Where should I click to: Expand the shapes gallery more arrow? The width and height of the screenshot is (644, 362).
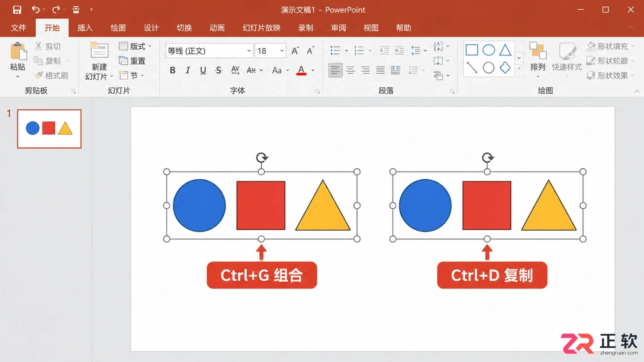pos(519,68)
